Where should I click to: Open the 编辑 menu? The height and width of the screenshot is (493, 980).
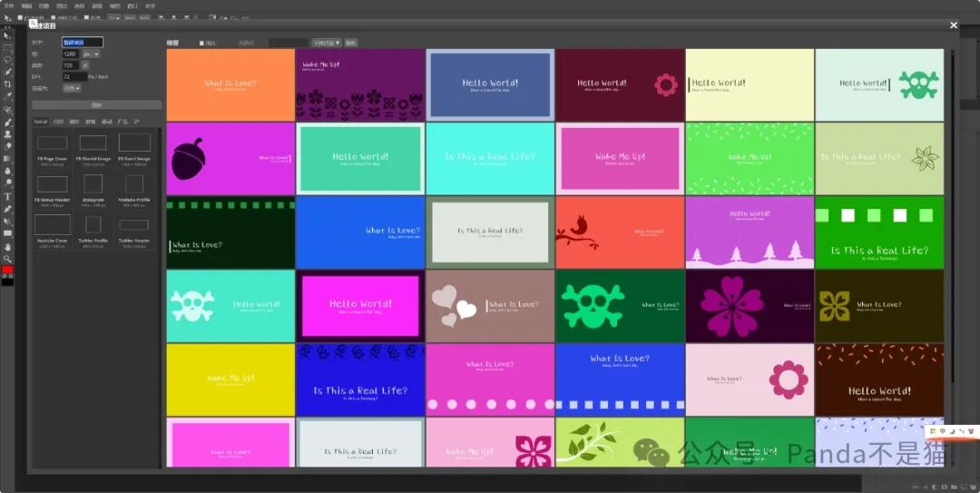click(26, 5)
